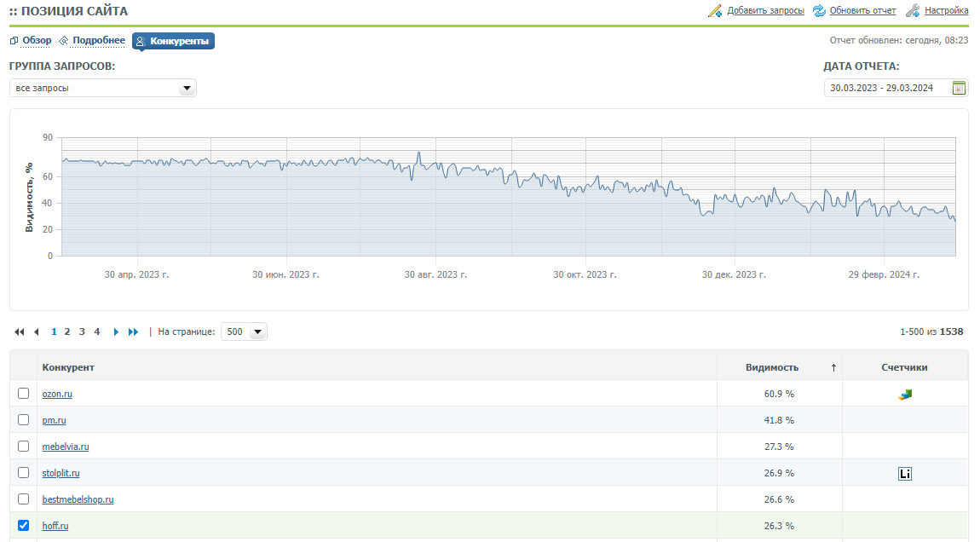Open the calendar date picker icon
The width and height of the screenshot is (980, 542).
tap(959, 88)
